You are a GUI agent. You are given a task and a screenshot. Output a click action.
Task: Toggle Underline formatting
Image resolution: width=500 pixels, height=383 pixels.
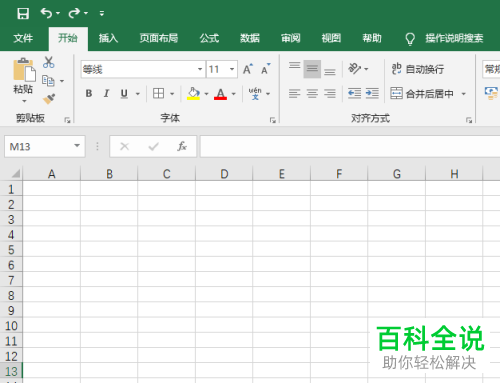[124, 94]
